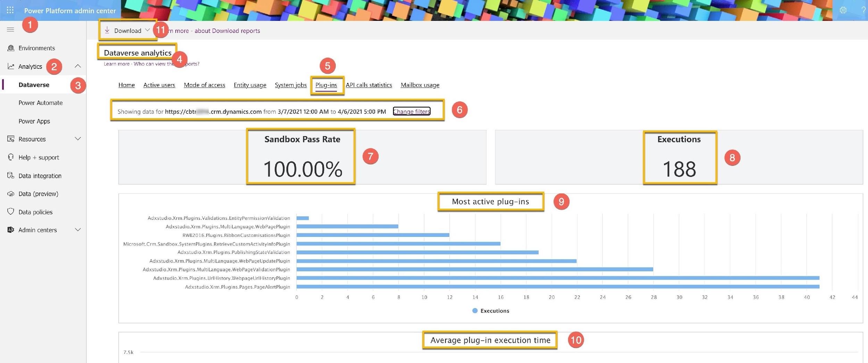The width and height of the screenshot is (868, 363).
Task: Open Power Apps analytics
Action: pos(34,121)
